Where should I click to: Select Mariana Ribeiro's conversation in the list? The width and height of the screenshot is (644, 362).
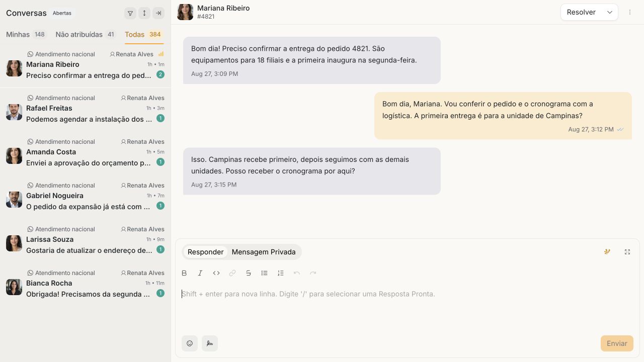[x=86, y=66]
